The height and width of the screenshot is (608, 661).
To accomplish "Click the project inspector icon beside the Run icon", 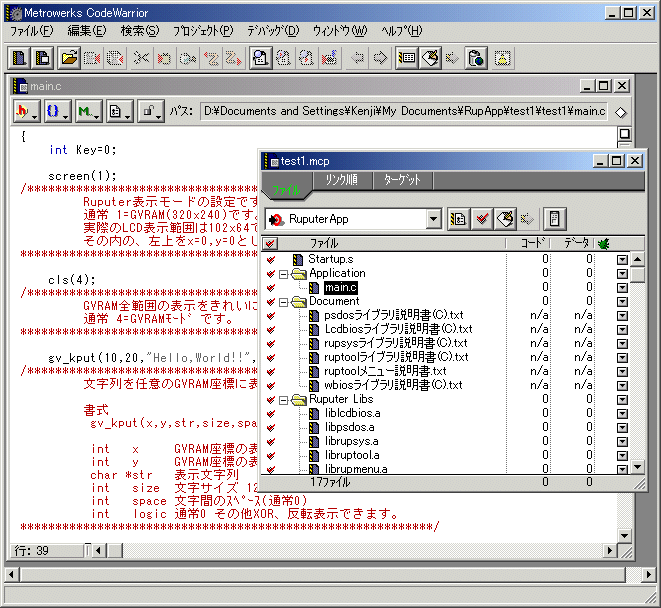I will [556, 218].
